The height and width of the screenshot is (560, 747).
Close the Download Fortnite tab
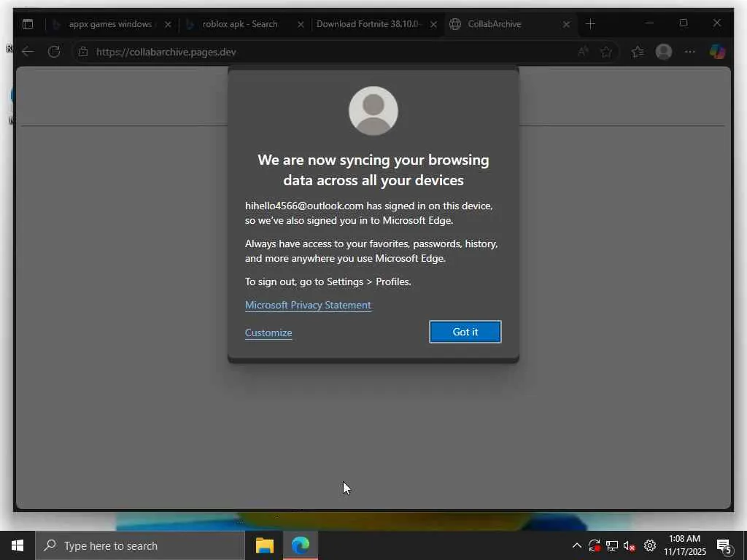point(433,24)
